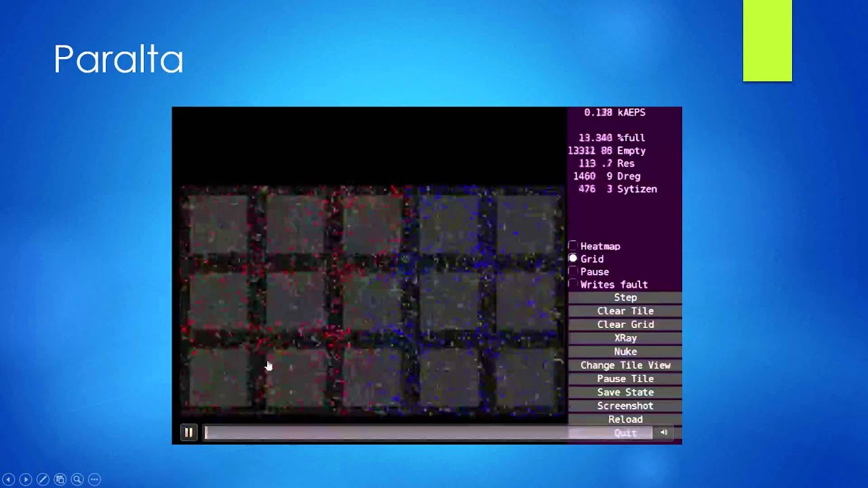Screen dimensions: 868x488
Task: Open the slideshow pen tools icon
Action: point(43,479)
